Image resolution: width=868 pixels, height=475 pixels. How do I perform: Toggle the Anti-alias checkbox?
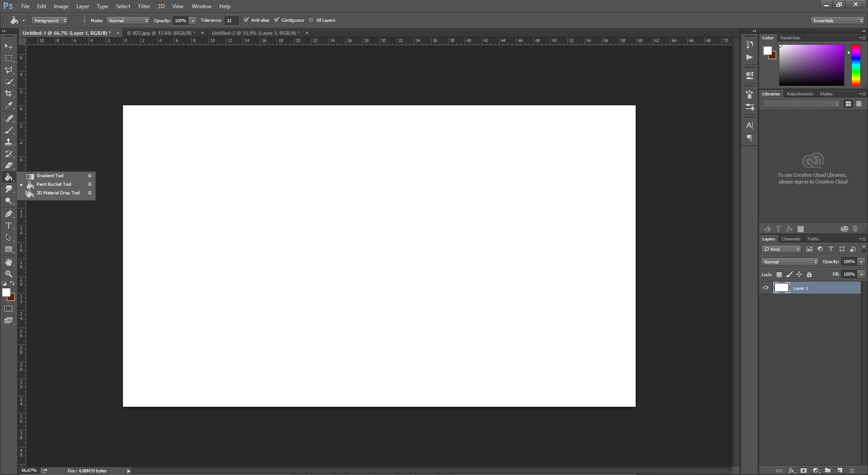(246, 20)
